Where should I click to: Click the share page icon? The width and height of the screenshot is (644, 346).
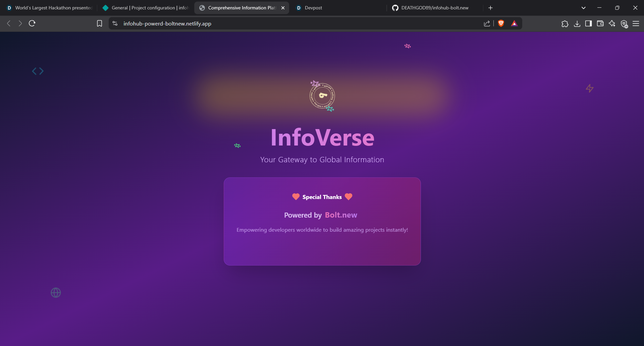(487, 23)
